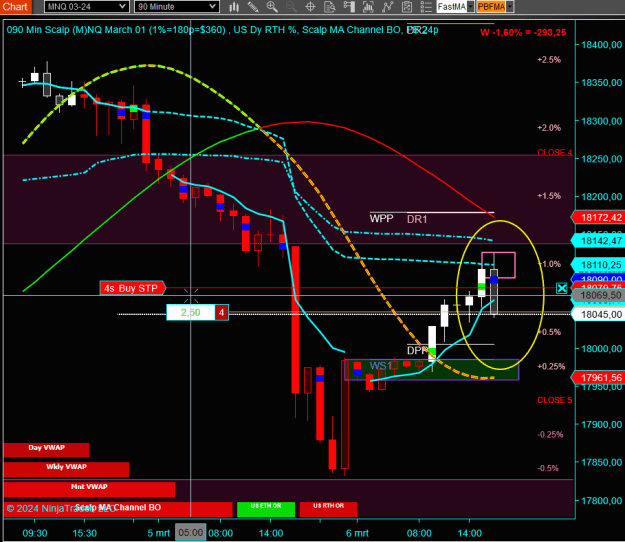The width and height of the screenshot is (625, 542).
Task: Click the highlighted 05:00 time marker
Action: [x=191, y=532]
